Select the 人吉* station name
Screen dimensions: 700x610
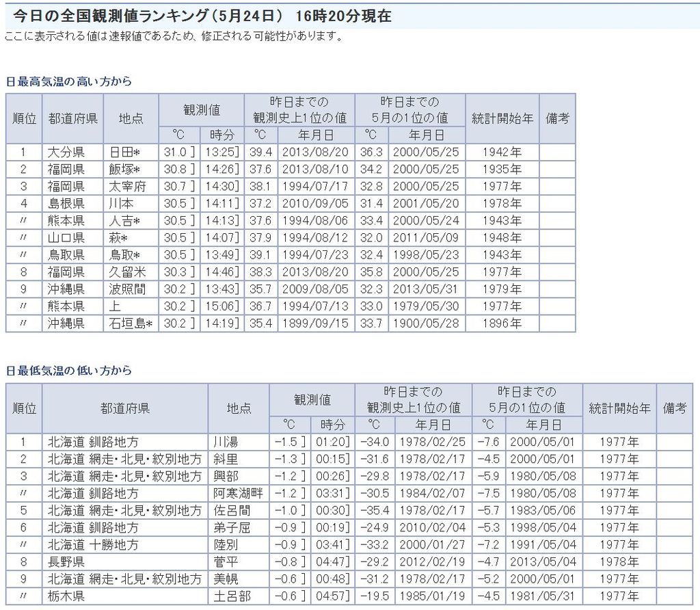pyautogui.click(x=124, y=221)
